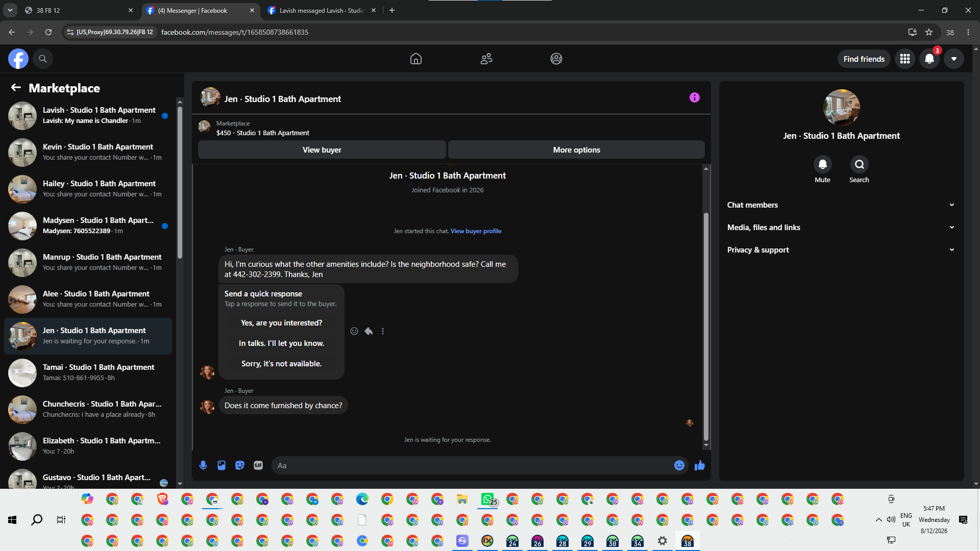The image size is (980, 551).
Task: Open emoji picker in message box
Action: pyautogui.click(x=679, y=465)
